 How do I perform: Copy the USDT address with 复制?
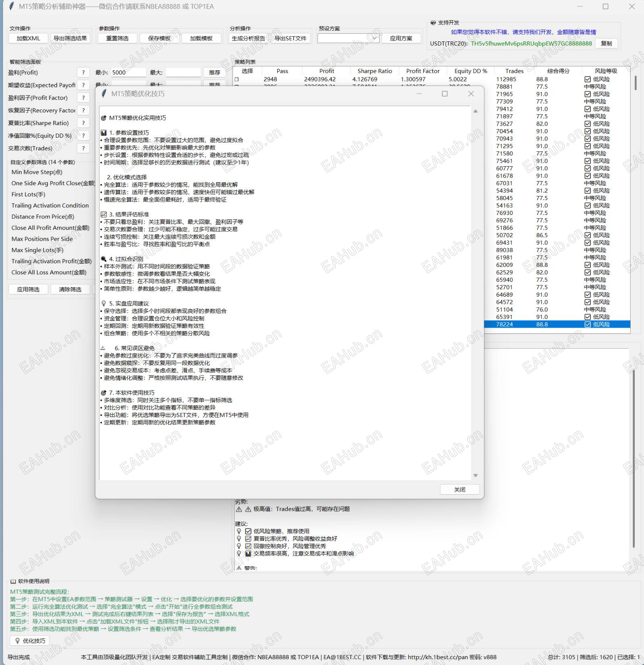606,43
